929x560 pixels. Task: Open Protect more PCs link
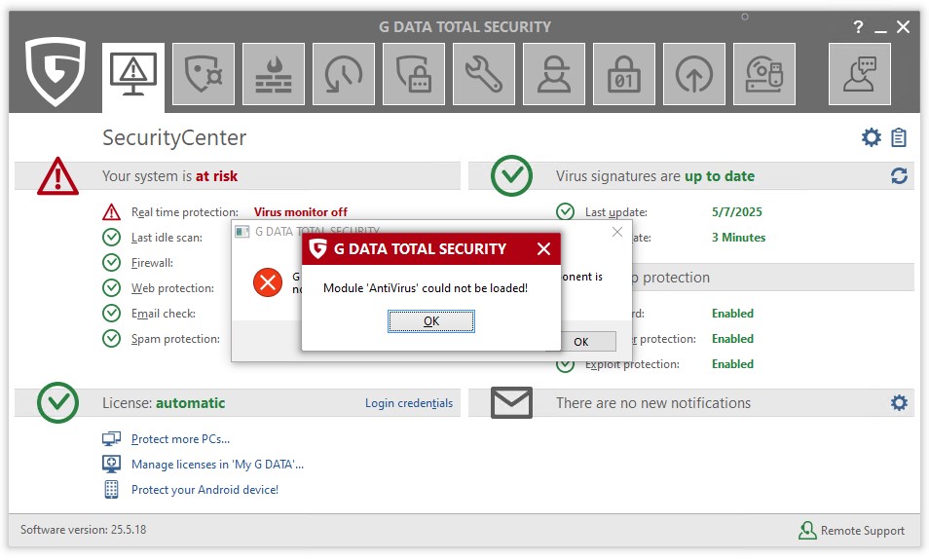click(x=181, y=439)
